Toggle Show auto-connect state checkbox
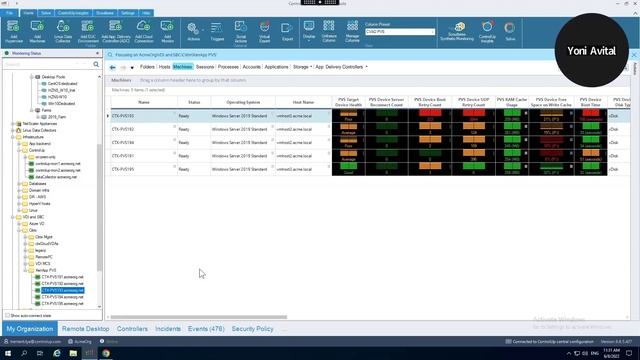Screen dimensions: 640x360 point(7,316)
